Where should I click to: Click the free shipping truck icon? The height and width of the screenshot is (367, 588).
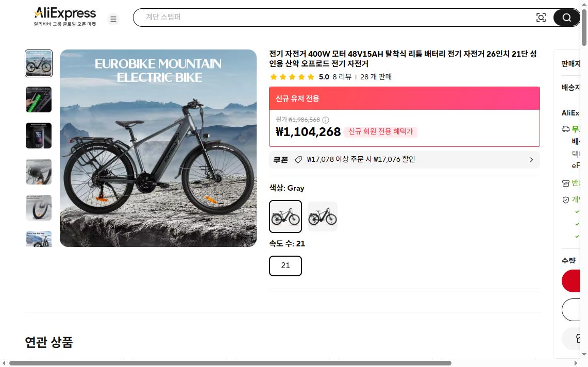(x=565, y=129)
